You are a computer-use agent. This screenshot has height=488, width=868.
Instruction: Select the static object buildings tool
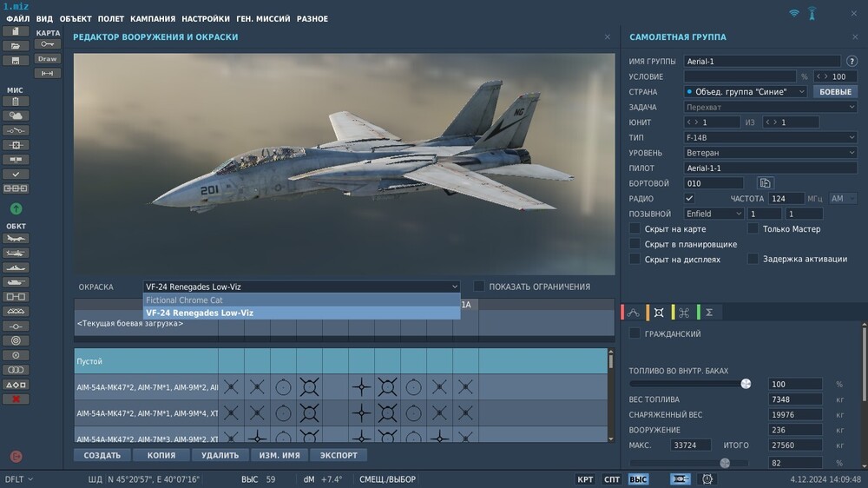pyautogui.click(x=16, y=312)
